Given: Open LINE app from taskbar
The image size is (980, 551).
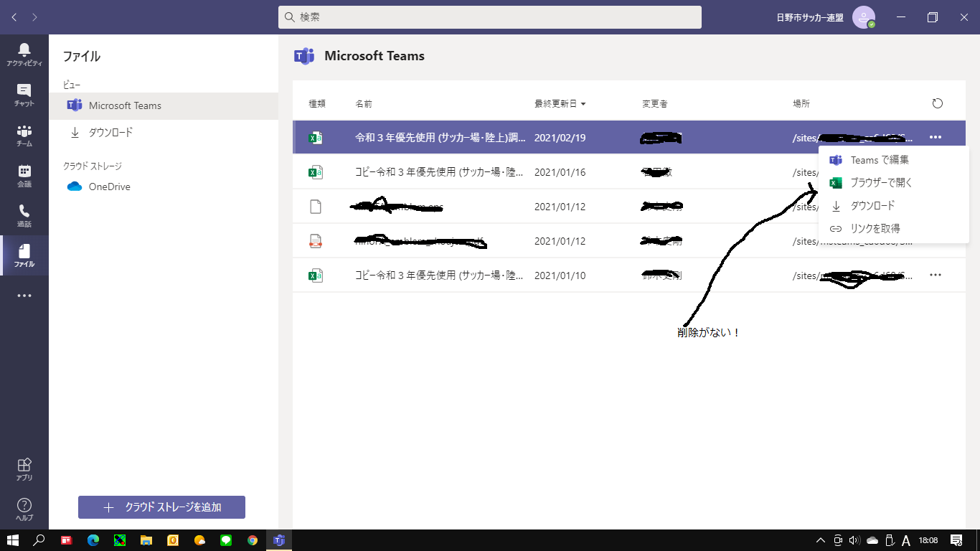Looking at the screenshot, I should point(226,540).
